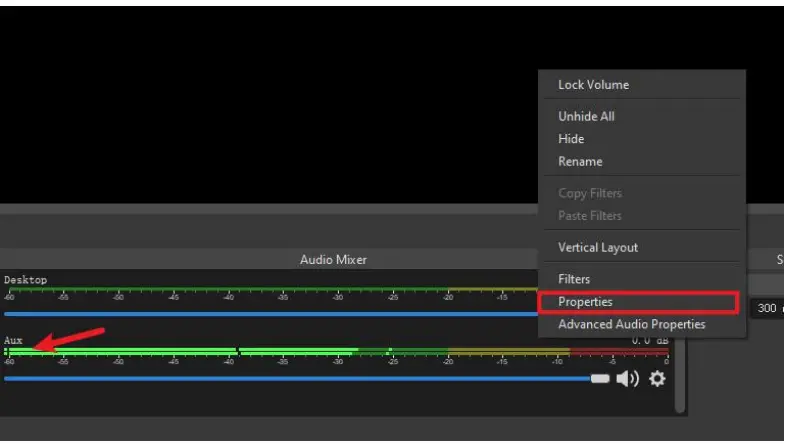Click the Aux audio level meter
The width and height of the screenshot is (798, 444).
[x=336, y=351]
